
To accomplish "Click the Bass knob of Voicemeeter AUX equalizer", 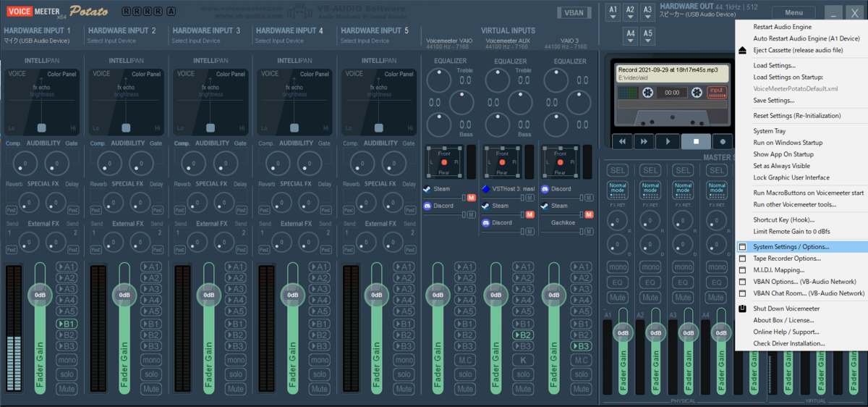I will (x=498, y=125).
